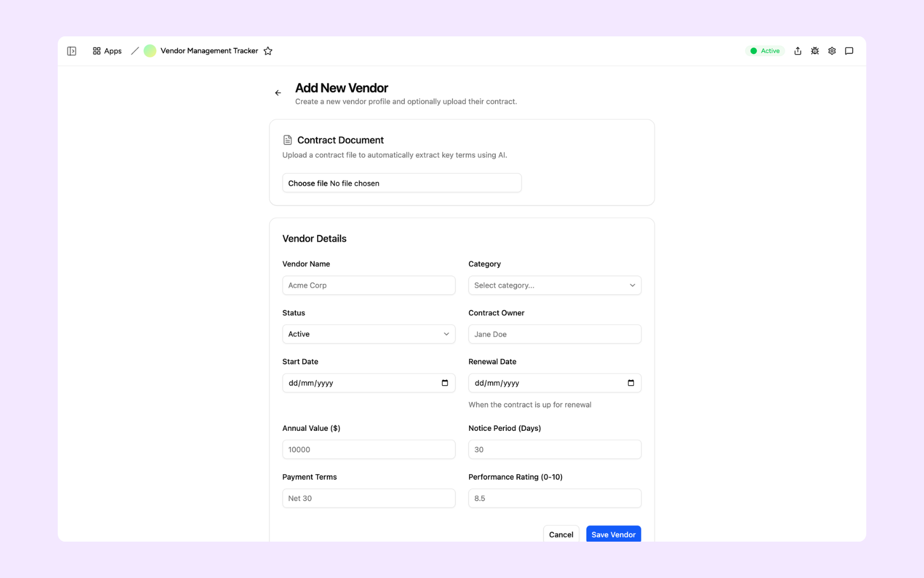This screenshot has width=924, height=578.
Task: Click the Renewal Date field
Action: tap(555, 383)
